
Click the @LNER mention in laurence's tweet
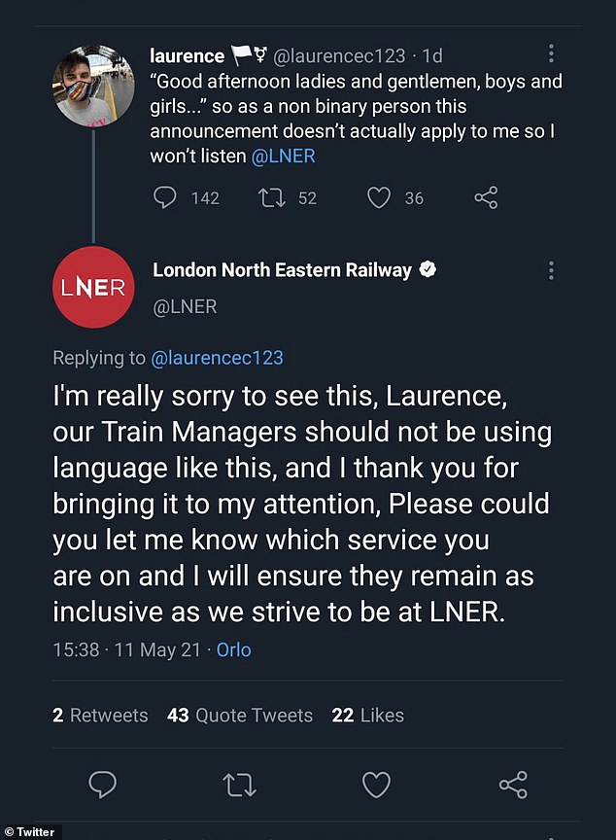point(283,155)
